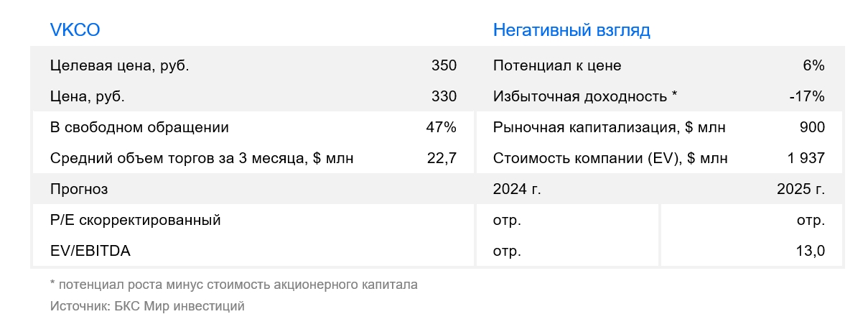
Task: Click В свободном обращении label
Action: coord(139,128)
